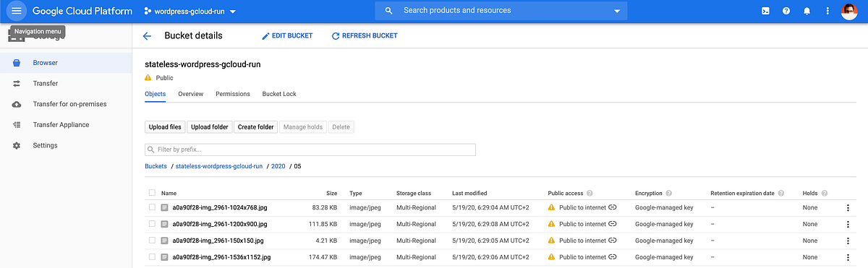Open the help question mark icon
868x268 pixels.
pyautogui.click(x=786, y=11)
